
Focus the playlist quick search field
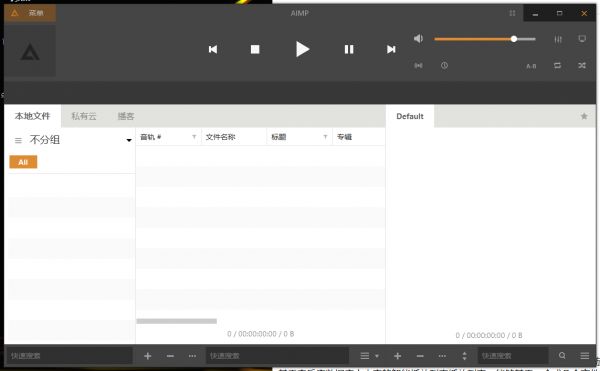click(513, 356)
